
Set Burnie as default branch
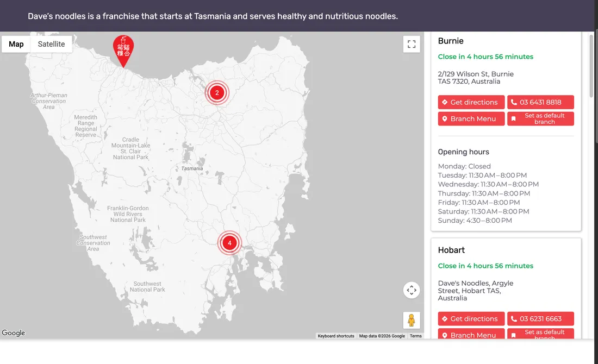coord(540,118)
